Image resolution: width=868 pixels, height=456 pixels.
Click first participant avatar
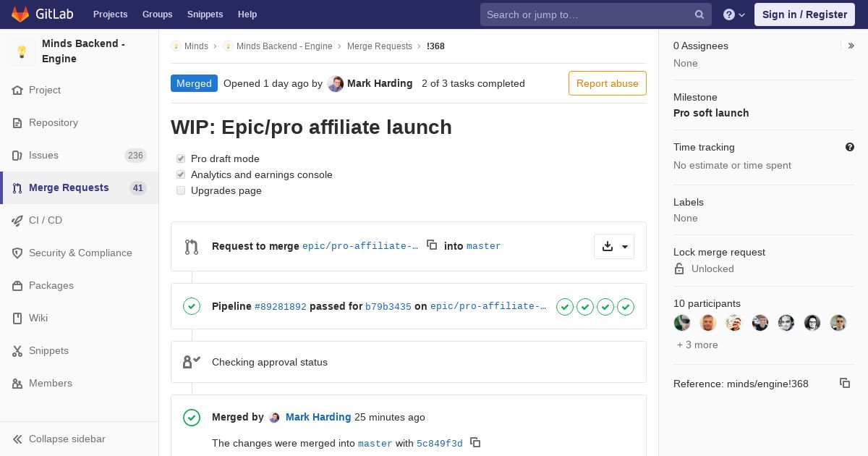[682, 323]
